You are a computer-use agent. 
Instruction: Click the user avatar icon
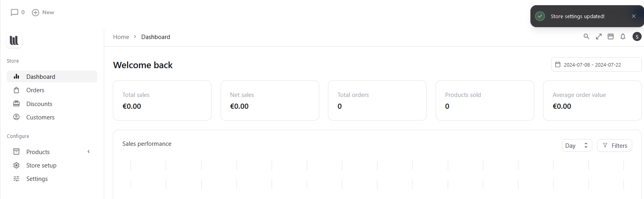click(637, 37)
